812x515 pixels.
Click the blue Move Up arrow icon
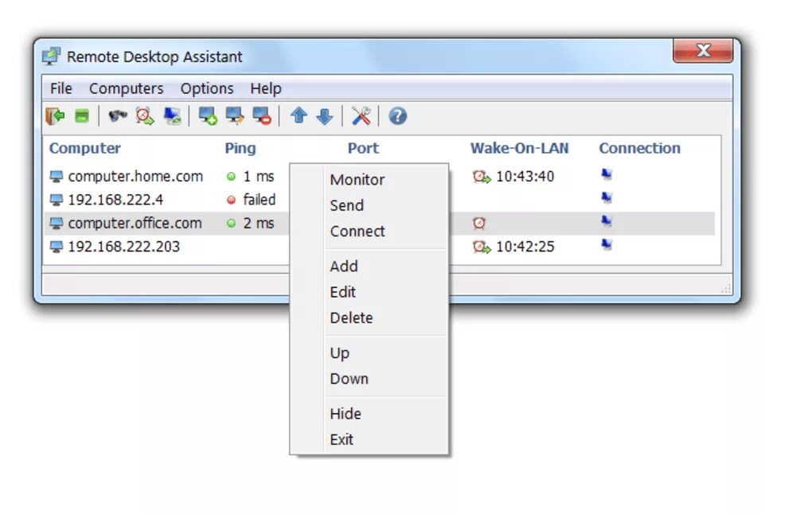299,115
